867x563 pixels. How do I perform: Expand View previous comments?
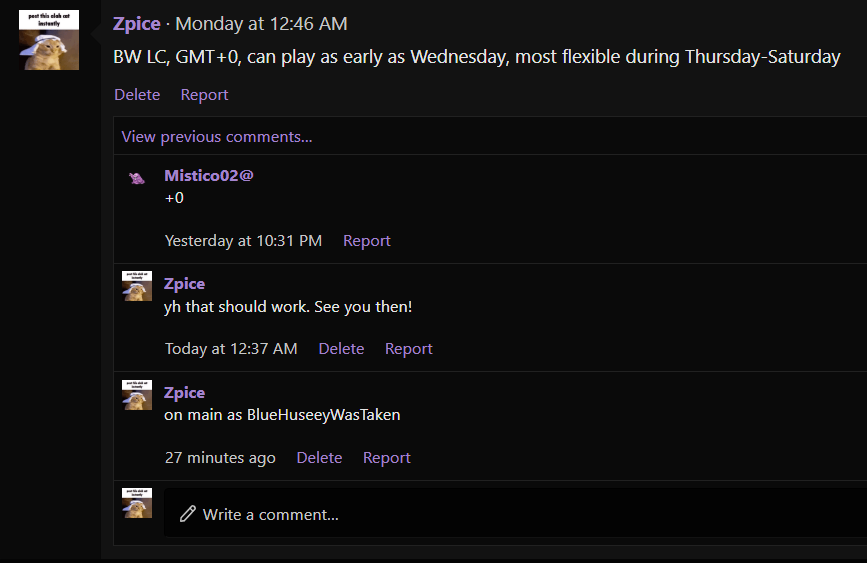(217, 137)
